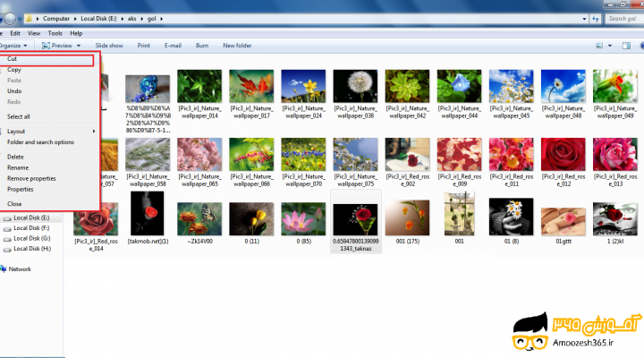
Task: Select the 01 (8) black-and-white daisies thumbnail
Action: point(512,217)
